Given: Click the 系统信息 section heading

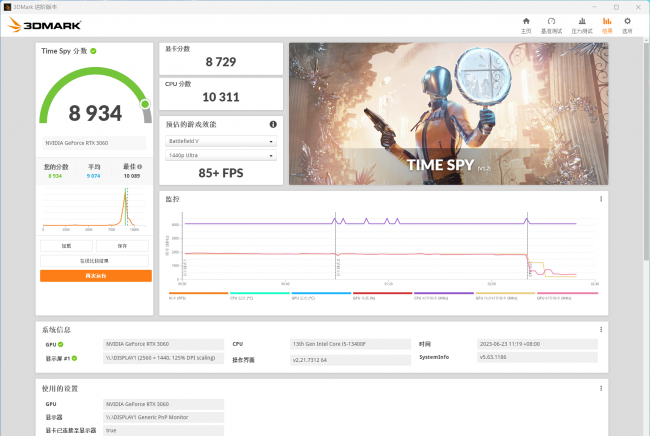Looking at the screenshot, I should click(x=56, y=329).
